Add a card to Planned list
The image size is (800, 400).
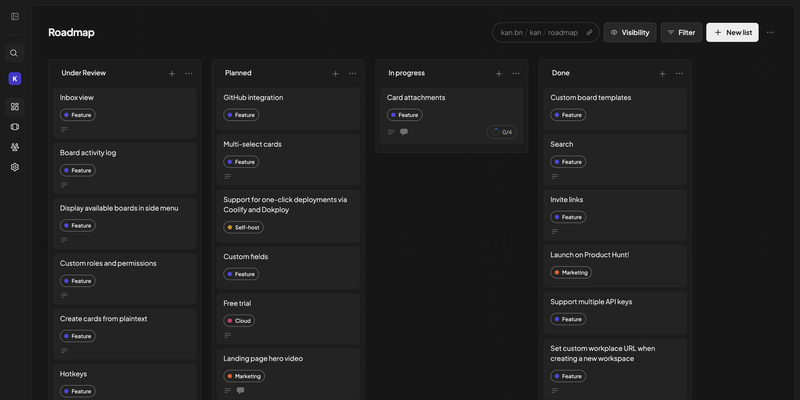click(335, 73)
